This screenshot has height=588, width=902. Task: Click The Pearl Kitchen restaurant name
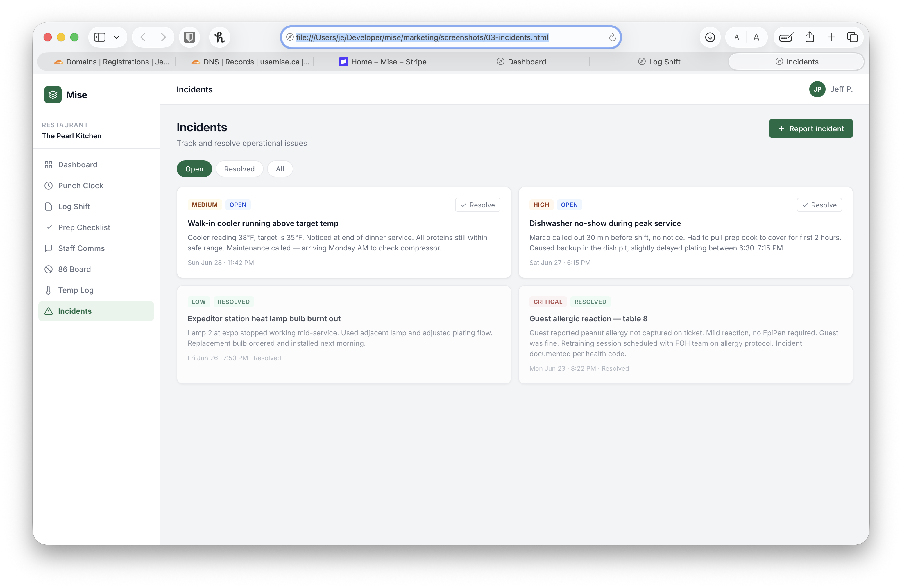71,136
